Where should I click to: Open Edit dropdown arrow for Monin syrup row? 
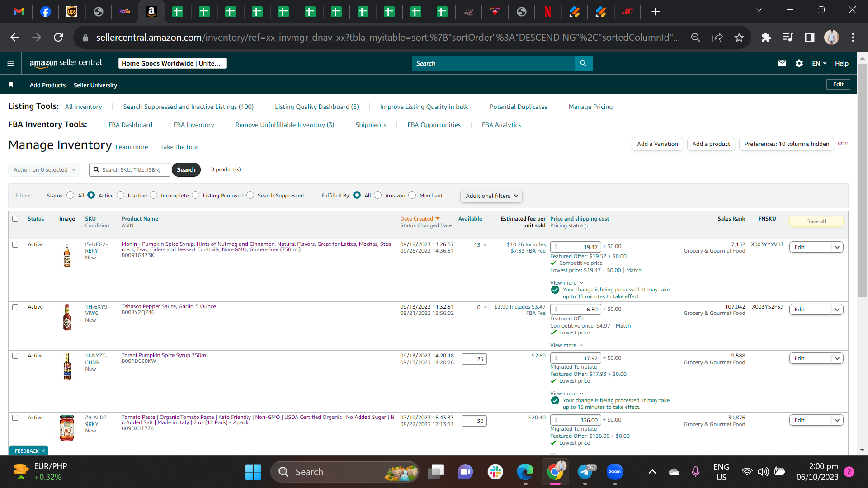(x=837, y=247)
